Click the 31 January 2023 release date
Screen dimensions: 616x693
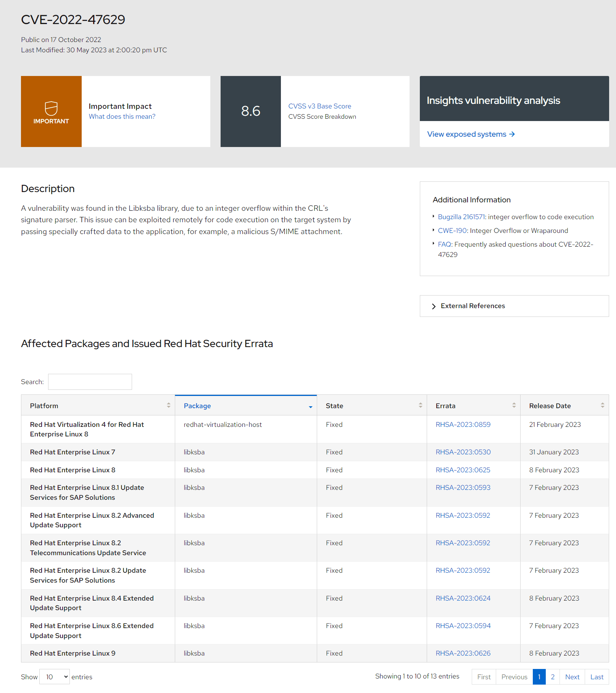pyautogui.click(x=554, y=452)
